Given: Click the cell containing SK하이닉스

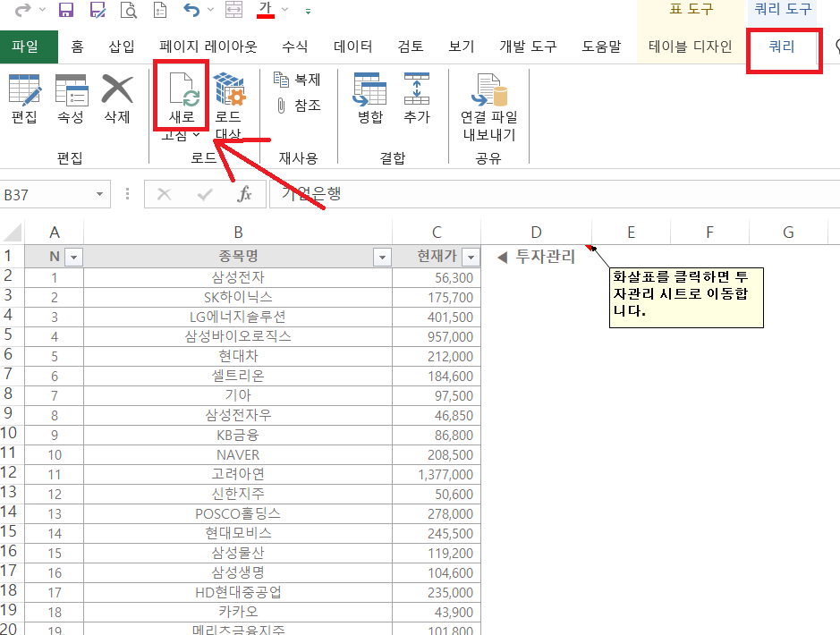Looking at the screenshot, I should click(x=238, y=297).
